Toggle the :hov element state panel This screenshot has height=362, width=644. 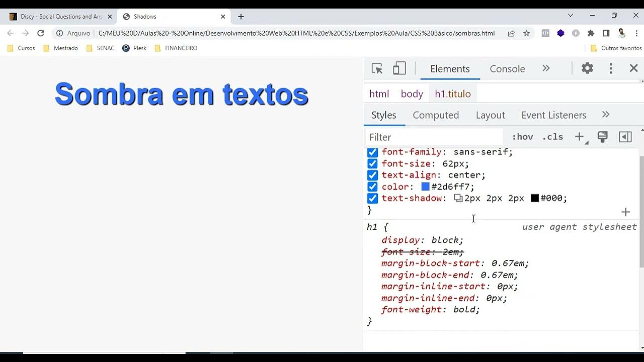[522, 137]
